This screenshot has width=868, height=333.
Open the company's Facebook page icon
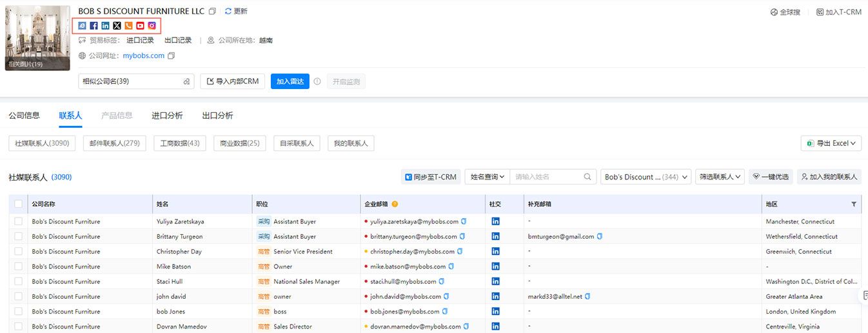(x=94, y=26)
